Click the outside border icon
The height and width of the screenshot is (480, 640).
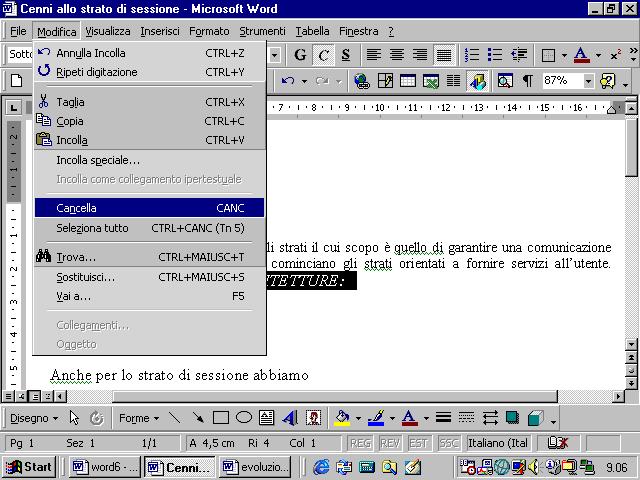point(548,55)
